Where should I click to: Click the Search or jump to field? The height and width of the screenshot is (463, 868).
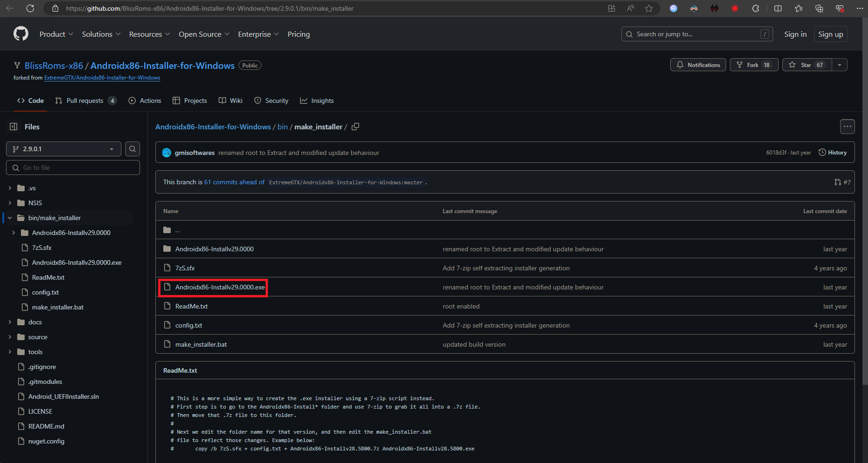[x=697, y=34]
